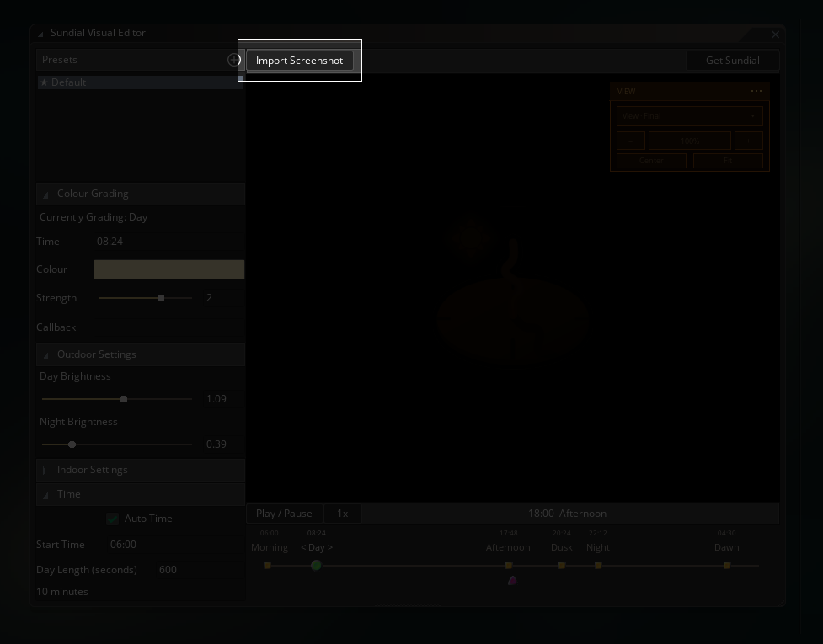Click the 100% zoom button
This screenshot has width=823, height=644.
pyautogui.click(x=690, y=141)
